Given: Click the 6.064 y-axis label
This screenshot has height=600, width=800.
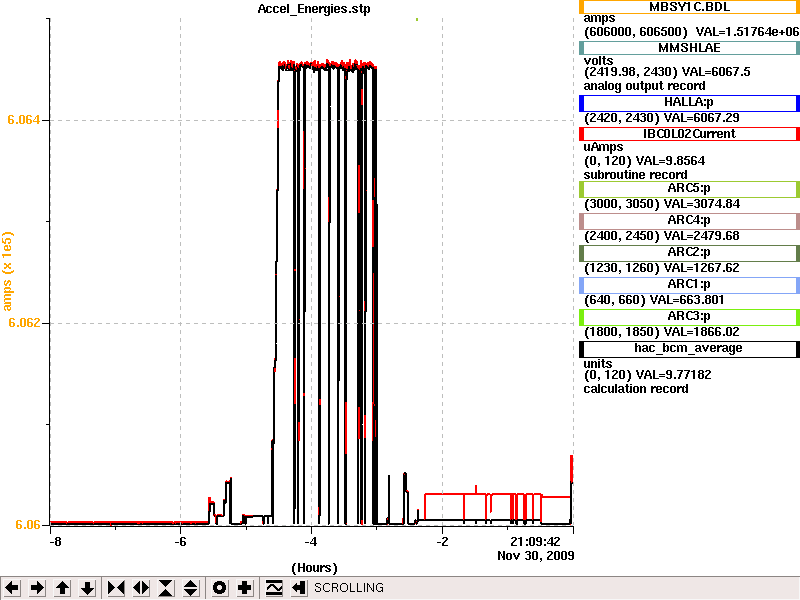Looking at the screenshot, I should (x=24, y=120).
